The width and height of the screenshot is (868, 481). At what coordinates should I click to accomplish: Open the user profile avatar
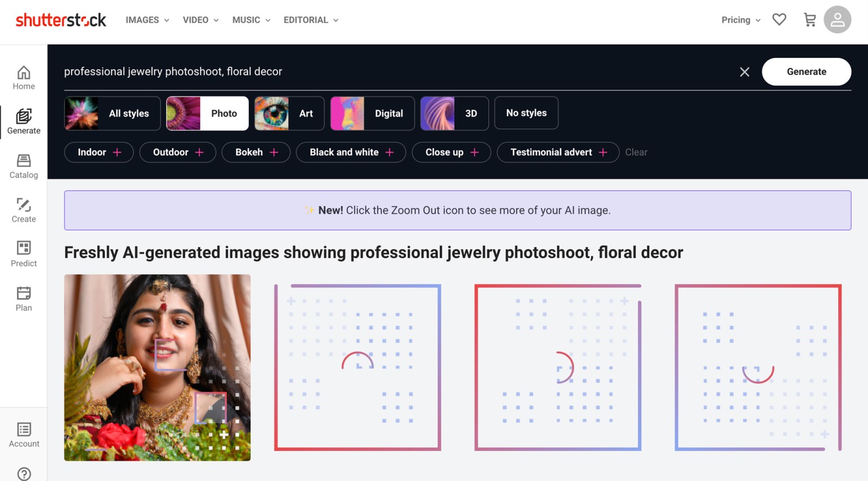point(837,20)
